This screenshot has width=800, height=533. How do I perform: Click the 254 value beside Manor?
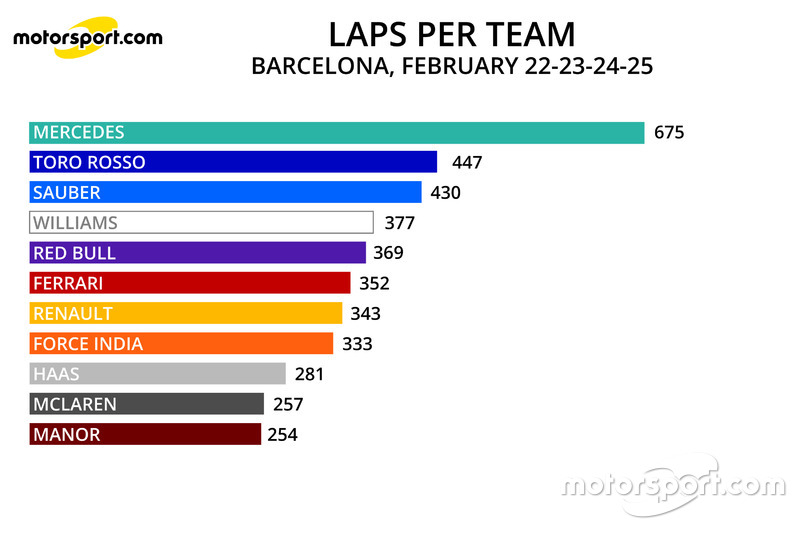click(282, 435)
